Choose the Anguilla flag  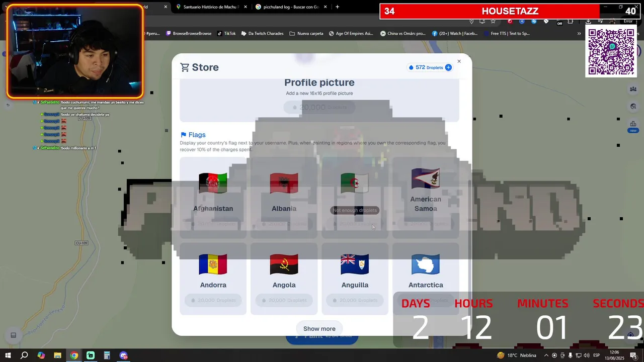(355, 279)
